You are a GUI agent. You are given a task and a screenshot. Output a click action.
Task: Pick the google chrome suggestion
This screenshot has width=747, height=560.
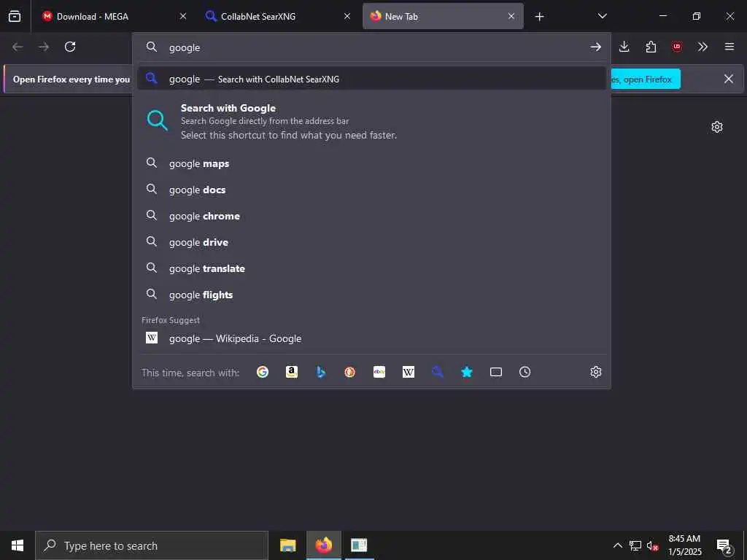[371, 216]
